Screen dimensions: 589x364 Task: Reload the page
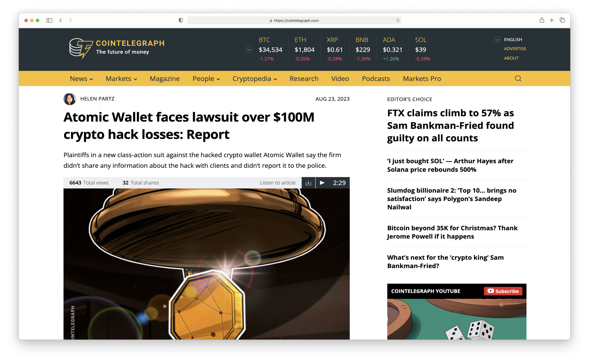click(x=398, y=20)
